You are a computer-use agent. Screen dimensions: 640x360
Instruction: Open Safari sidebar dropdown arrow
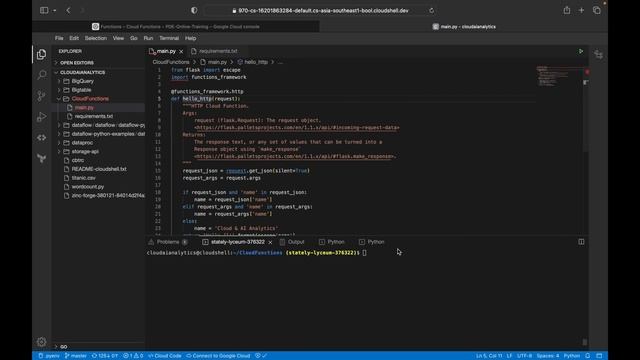[54, 11]
